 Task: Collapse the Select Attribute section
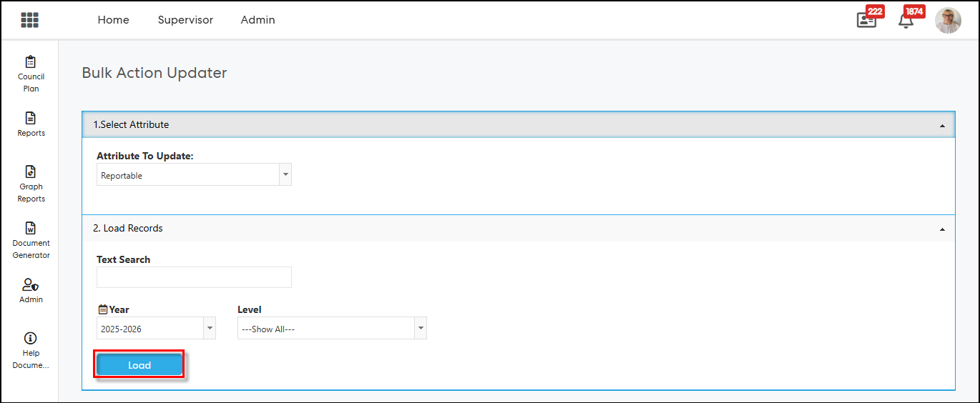point(942,125)
